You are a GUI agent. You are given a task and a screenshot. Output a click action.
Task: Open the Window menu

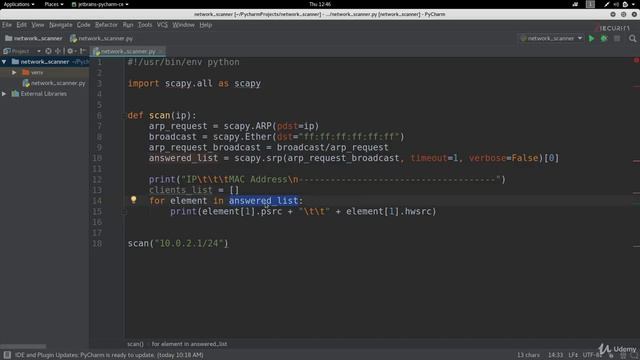pos(183,25)
